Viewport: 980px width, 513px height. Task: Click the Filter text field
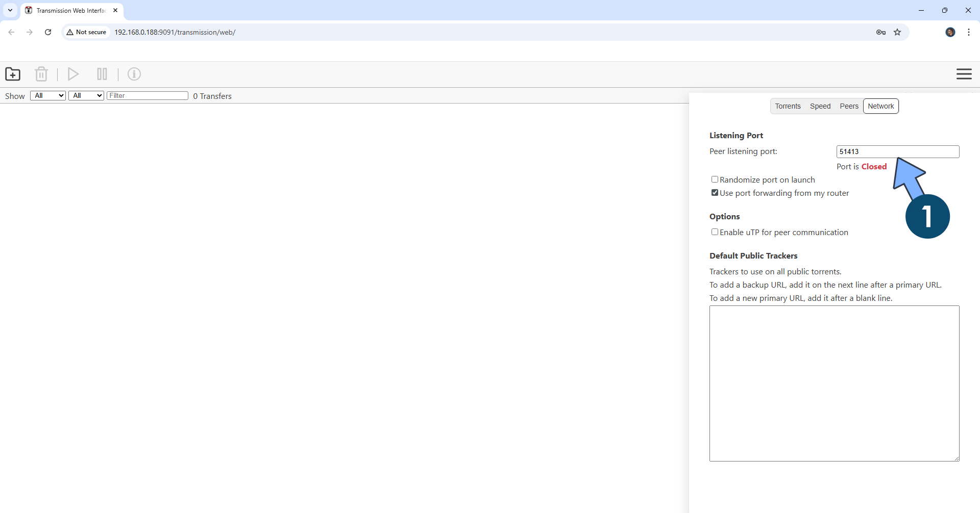pos(148,95)
